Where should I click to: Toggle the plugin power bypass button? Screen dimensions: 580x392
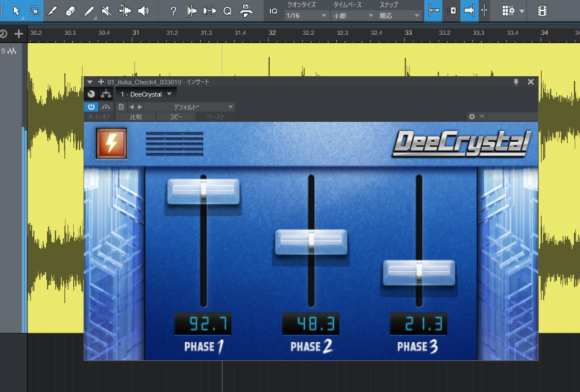point(91,107)
